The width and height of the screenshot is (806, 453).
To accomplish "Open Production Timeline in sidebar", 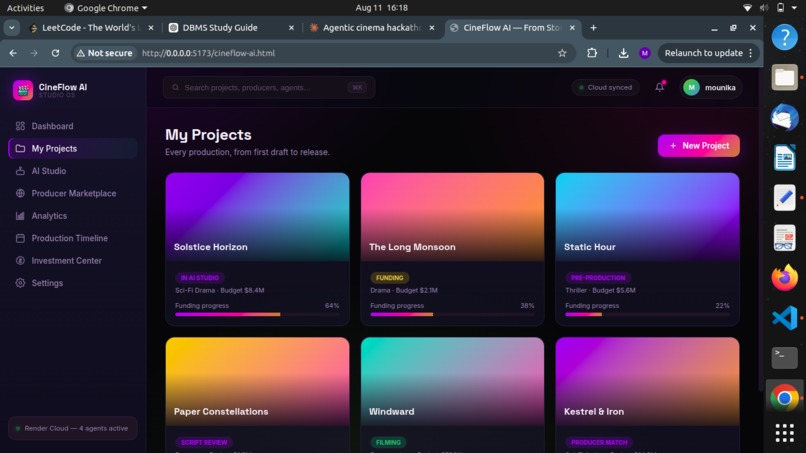I will 72,238.
